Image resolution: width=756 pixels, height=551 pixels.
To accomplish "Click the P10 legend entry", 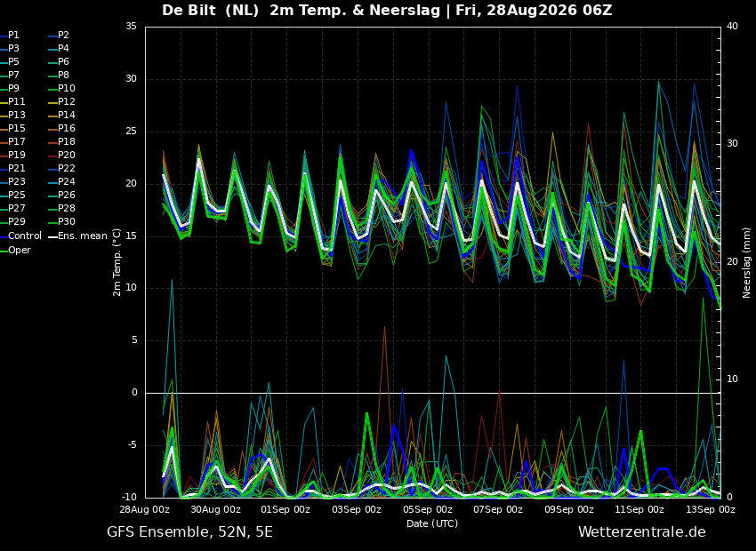I will (62, 89).
